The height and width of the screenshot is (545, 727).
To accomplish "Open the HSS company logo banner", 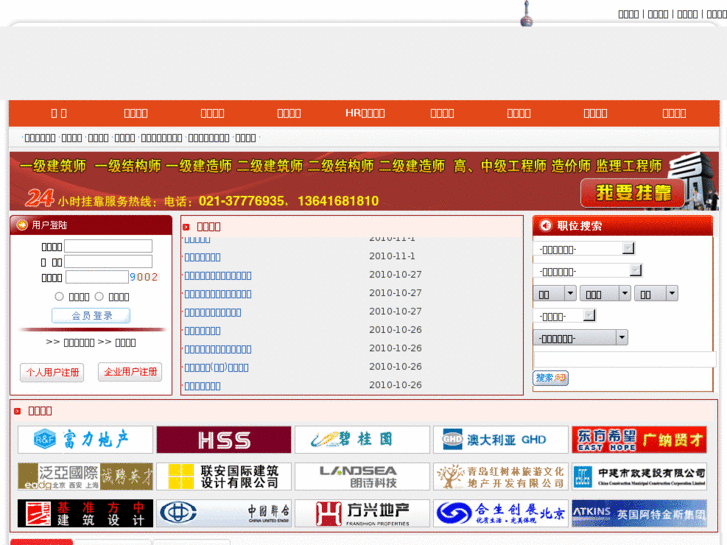I will pyautogui.click(x=224, y=439).
